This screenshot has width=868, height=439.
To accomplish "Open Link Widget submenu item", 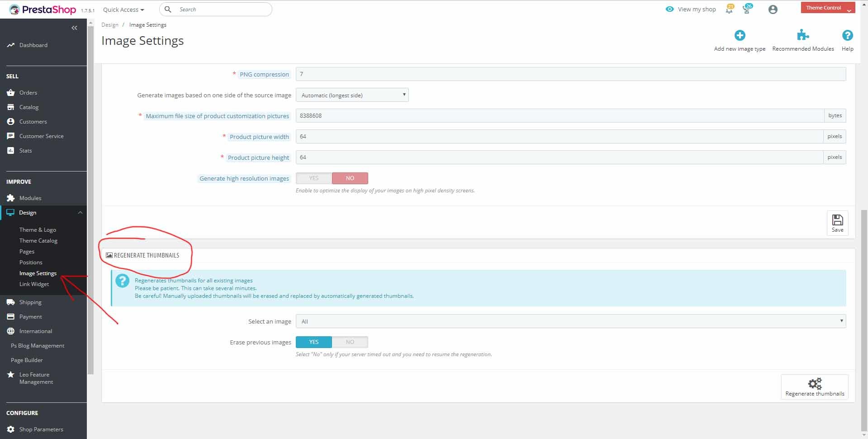I will [x=34, y=284].
